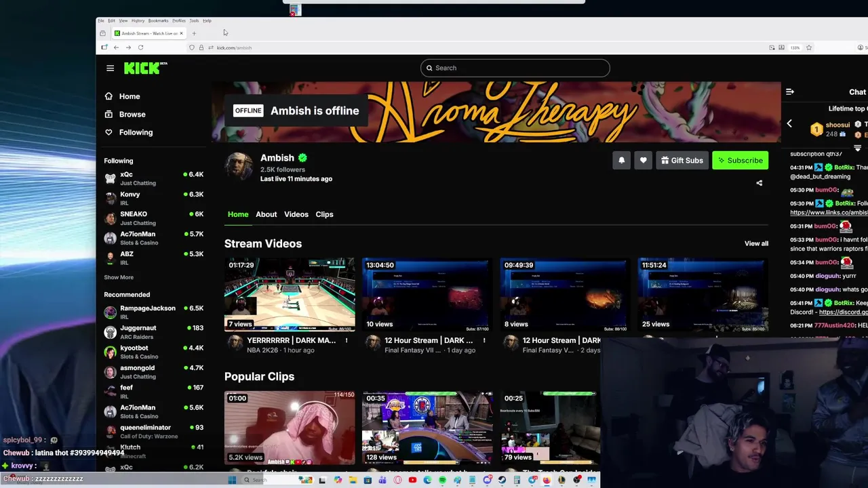
Task: Click the left arrow on chat leaderboard
Action: [x=789, y=123]
